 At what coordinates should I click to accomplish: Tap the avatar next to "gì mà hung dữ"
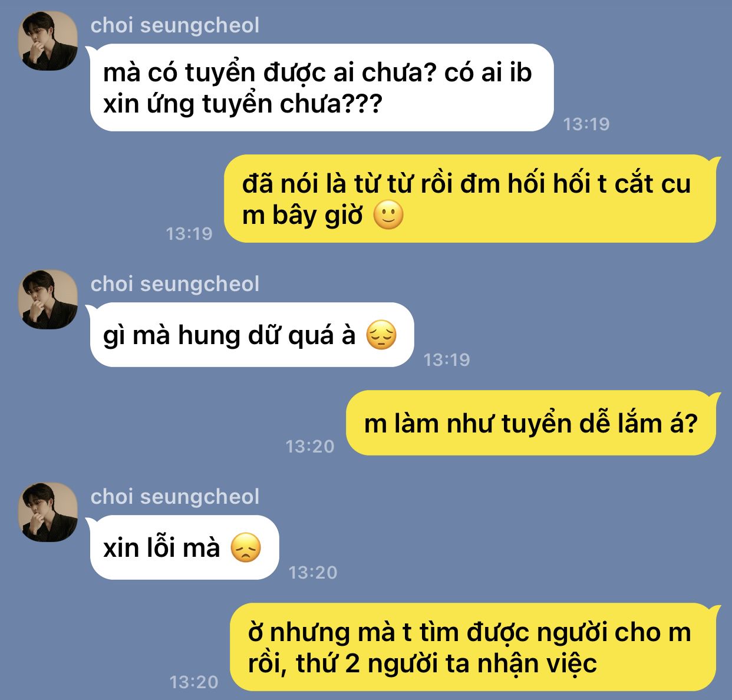[x=48, y=299]
